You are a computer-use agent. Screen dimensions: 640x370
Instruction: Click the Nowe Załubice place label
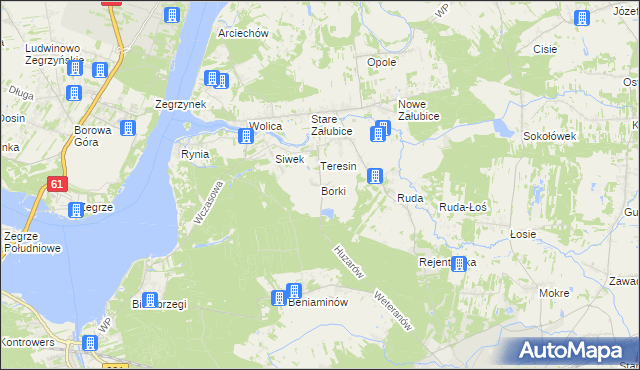(x=419, y=111)
